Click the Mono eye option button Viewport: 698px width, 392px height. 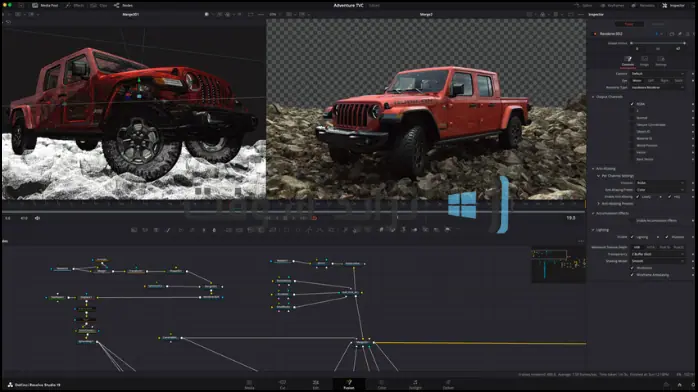[637, 81]
